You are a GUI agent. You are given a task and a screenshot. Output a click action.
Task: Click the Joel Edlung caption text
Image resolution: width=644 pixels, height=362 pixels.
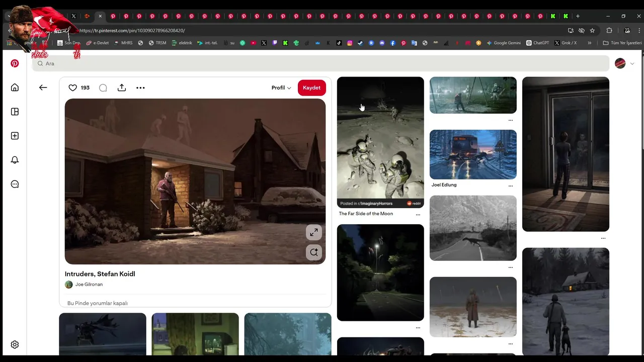pos(444,185)
